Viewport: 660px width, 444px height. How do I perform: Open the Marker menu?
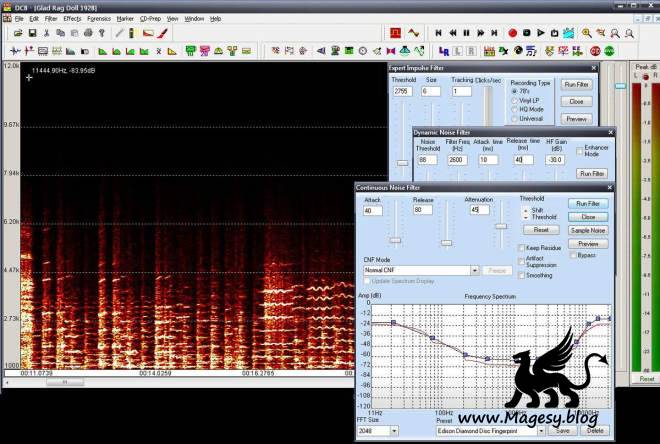[x=125, y=19]
